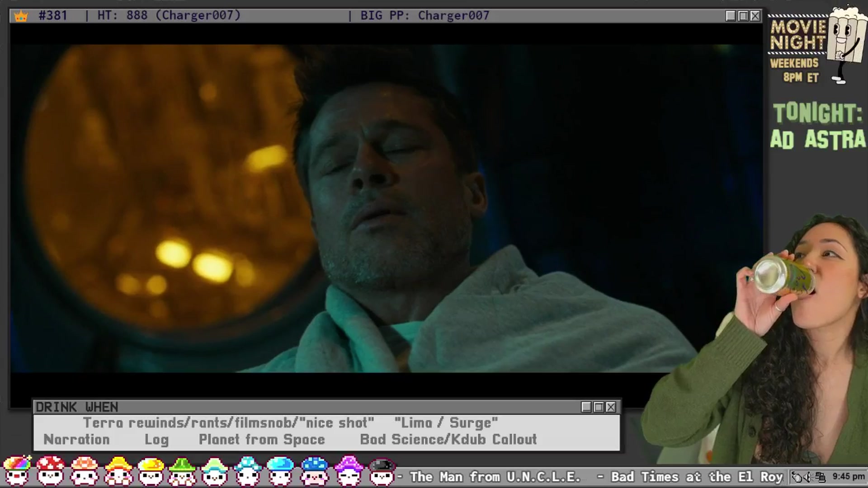
Task: Click the orange crown icon in title bar
Action: (x=21, y=16)
